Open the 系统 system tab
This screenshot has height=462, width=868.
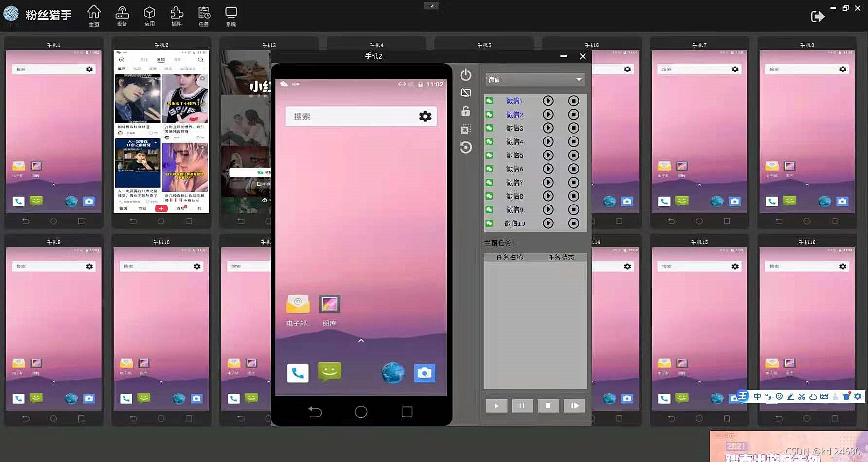tap(231, 16)
